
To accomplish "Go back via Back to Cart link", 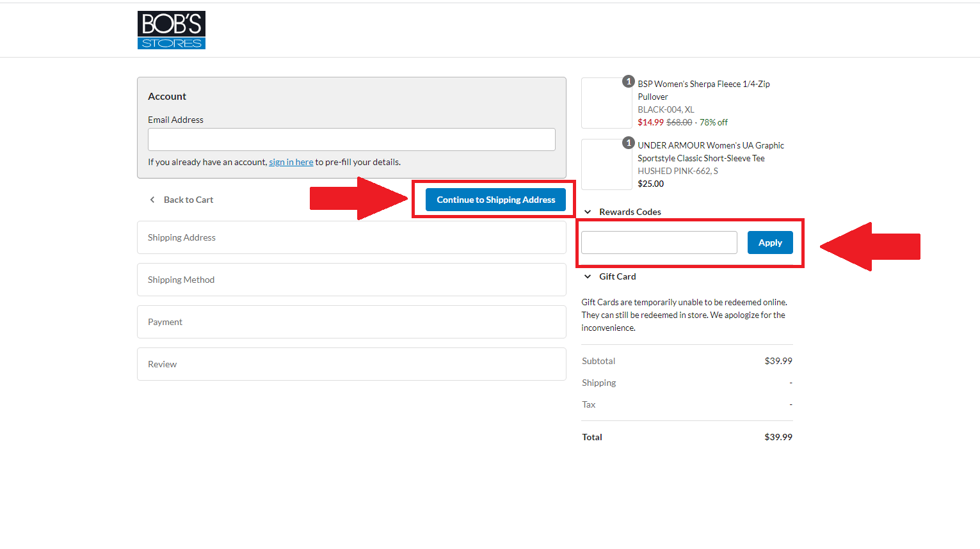I will tap(188, 200).
